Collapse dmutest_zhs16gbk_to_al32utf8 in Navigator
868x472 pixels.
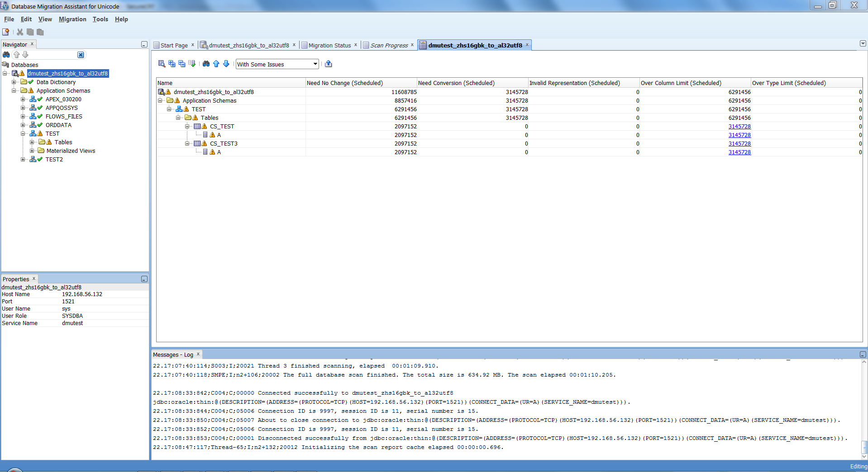pos(5,73)
